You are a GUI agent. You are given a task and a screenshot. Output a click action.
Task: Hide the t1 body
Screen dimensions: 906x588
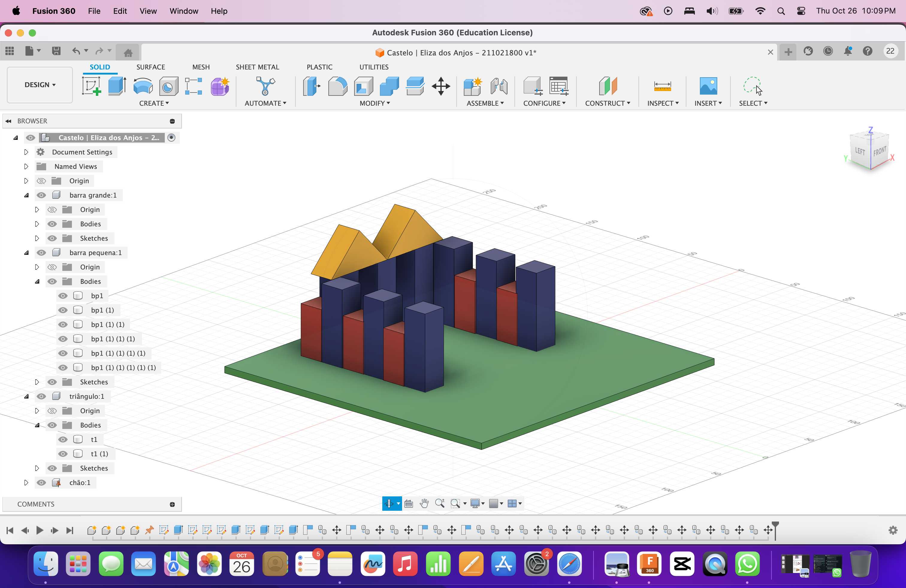pyautogui.click(x=63, y=440)
